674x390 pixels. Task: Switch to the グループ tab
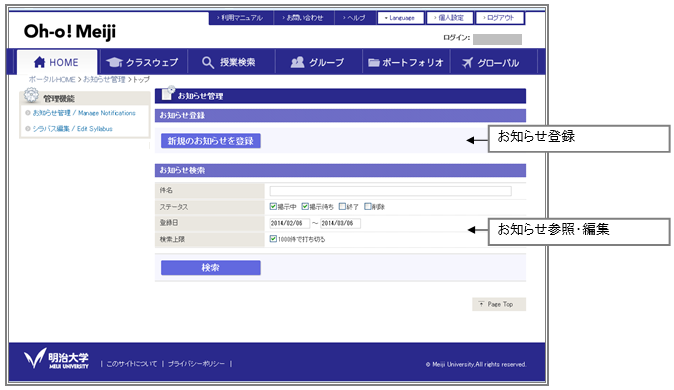(319, 62)
